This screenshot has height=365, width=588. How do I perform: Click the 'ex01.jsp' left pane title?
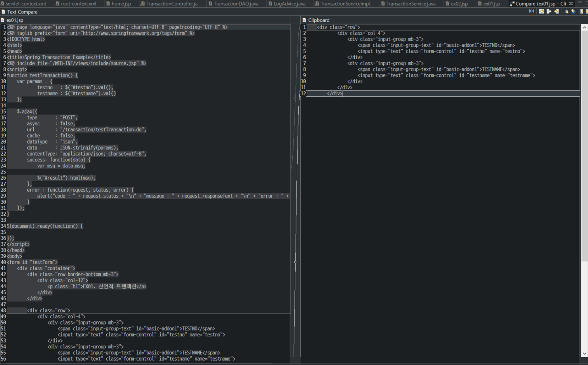pos(15,20)
